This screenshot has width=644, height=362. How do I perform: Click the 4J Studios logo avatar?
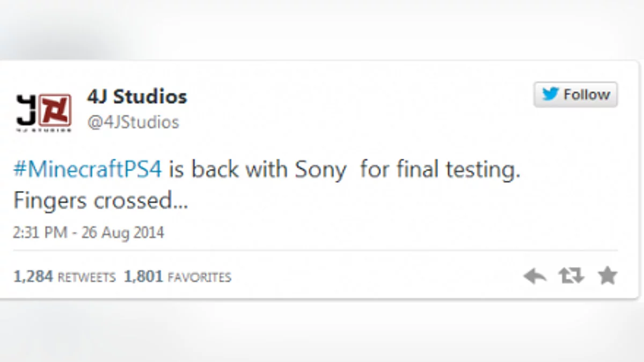pyautogui.click(x=43, y=112)
